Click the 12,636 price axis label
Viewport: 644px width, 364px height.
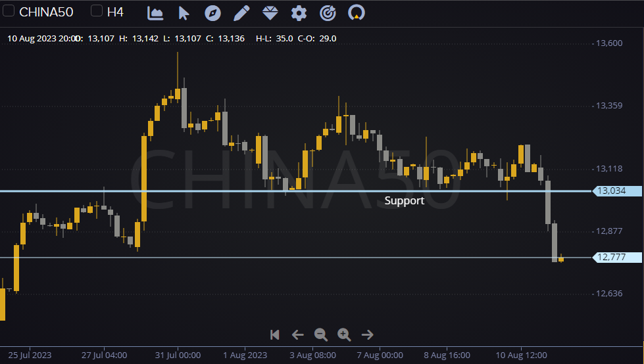point(609,294)
